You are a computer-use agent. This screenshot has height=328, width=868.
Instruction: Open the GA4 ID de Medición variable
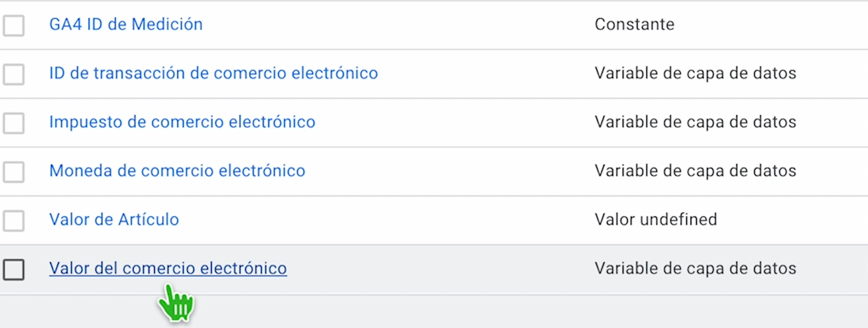[126, 24]
